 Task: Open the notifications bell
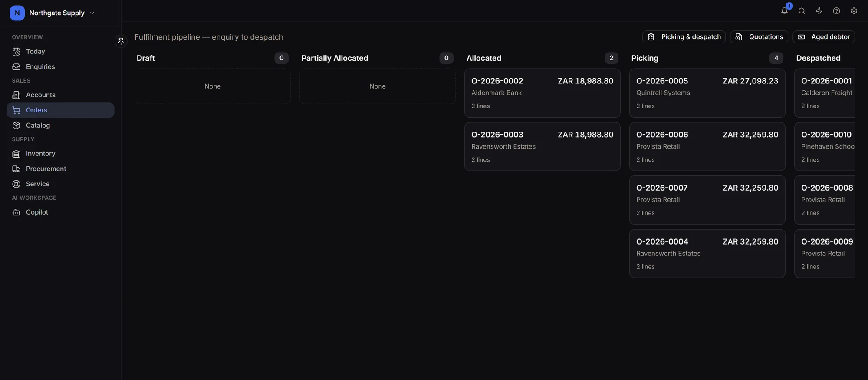784,11
